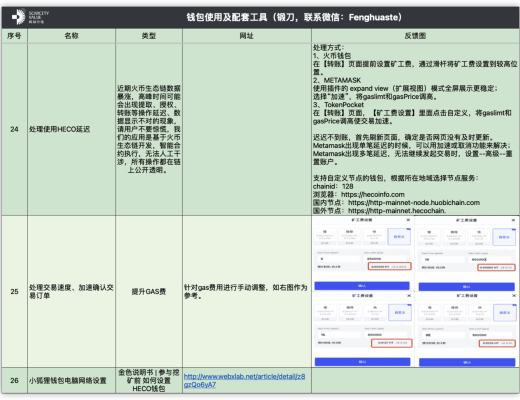Select row number 25 cell
520x400 pixels.
(x=14, y=291)
